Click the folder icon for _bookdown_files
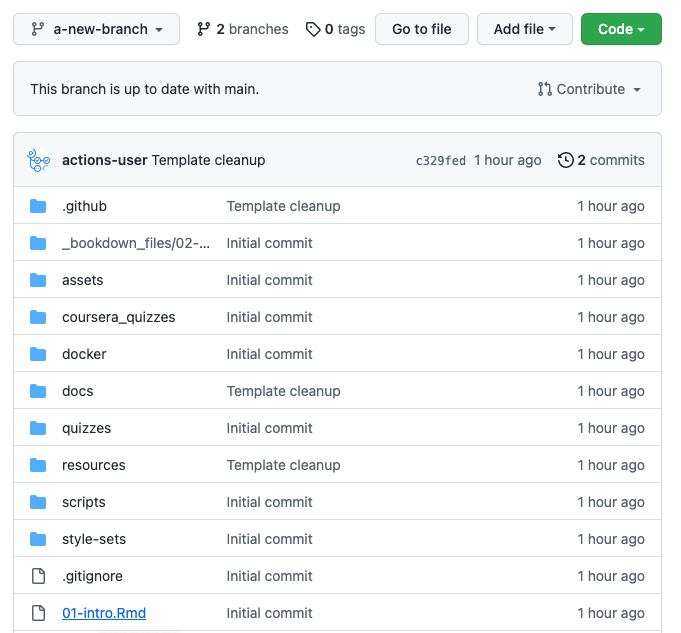This screenshot has height=633, width=681. point(38,243)
